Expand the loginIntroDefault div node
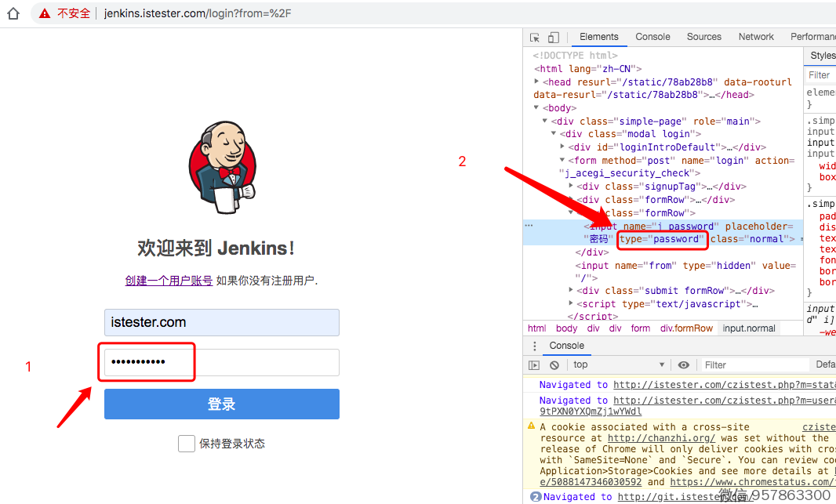The height and width of the screenshot is (504, 836). click(562, 147)
